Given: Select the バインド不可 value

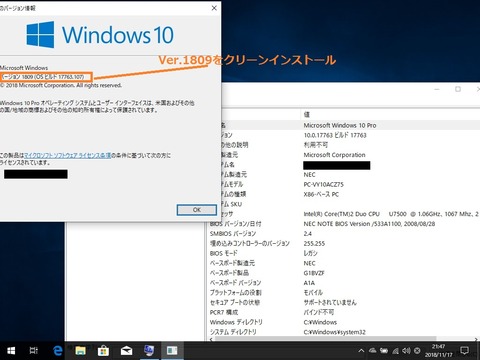Looking at the screenshot, I should [x=318, y=312].
